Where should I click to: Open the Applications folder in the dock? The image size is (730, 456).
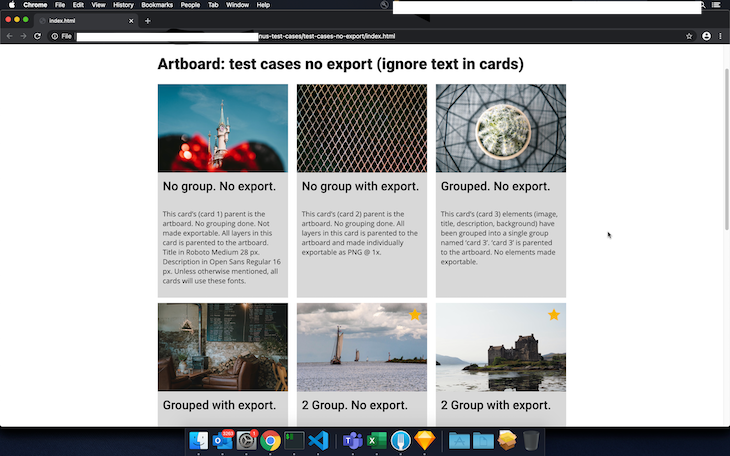(x=459, y=441)
